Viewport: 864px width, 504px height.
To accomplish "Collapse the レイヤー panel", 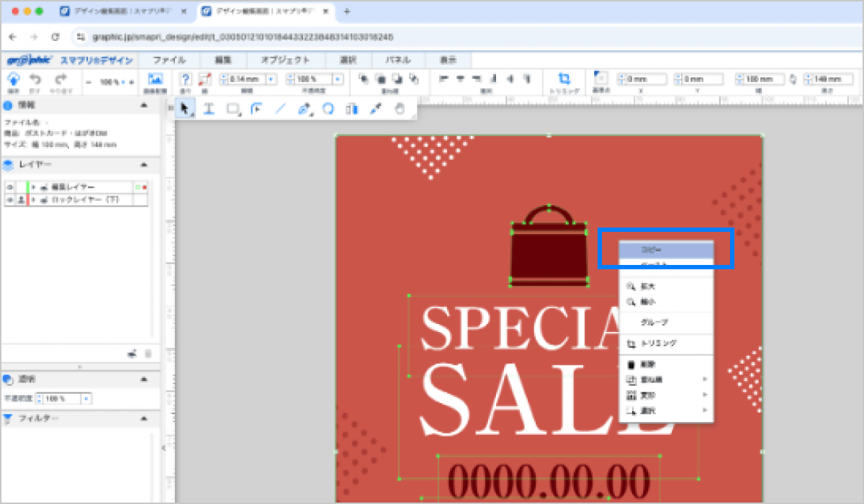I will coord(144,165).
